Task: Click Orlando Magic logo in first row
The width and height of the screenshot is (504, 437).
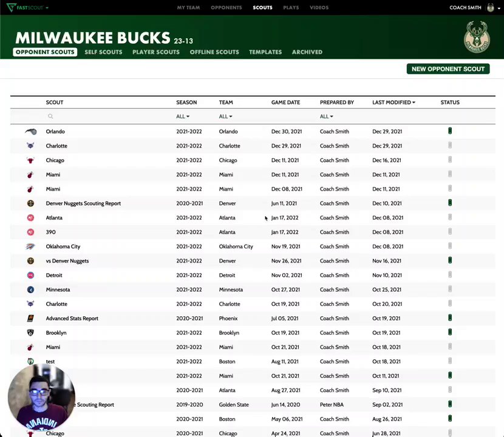Action: pyautogui.click(x=30, y=131)
